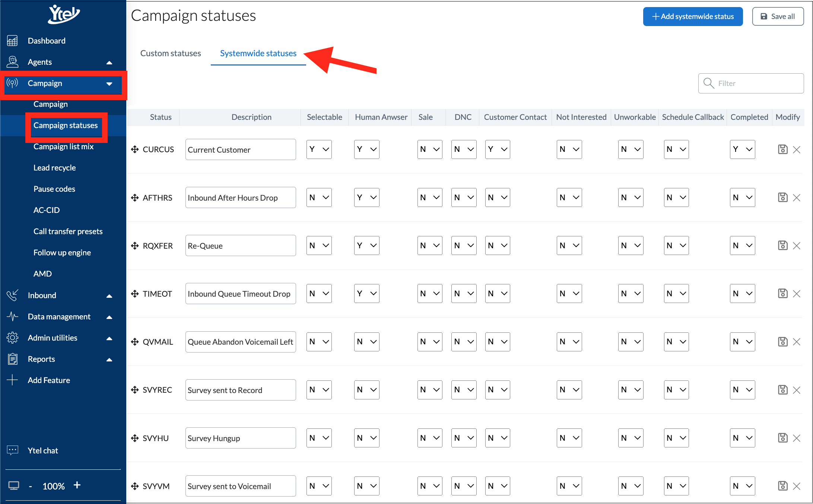The image size is (813, 504).
Task: Open Ytel chat from sidebar
Action: click(43, 450)
